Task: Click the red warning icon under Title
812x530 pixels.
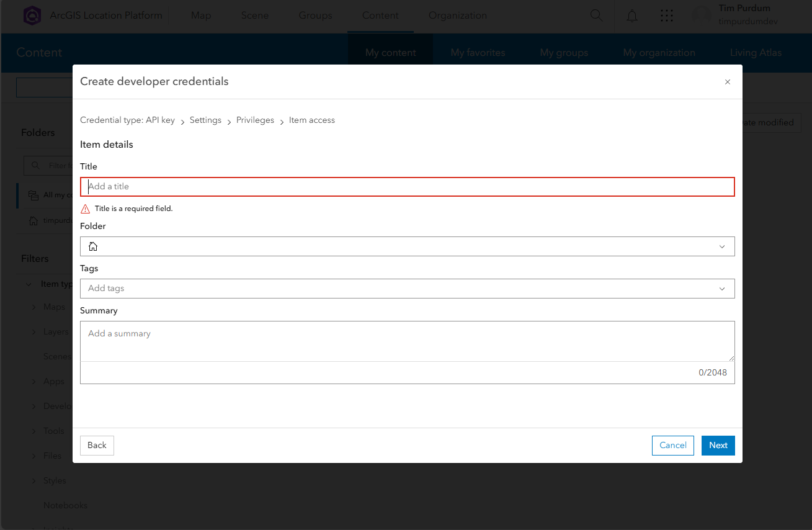Action: [86, 209]
